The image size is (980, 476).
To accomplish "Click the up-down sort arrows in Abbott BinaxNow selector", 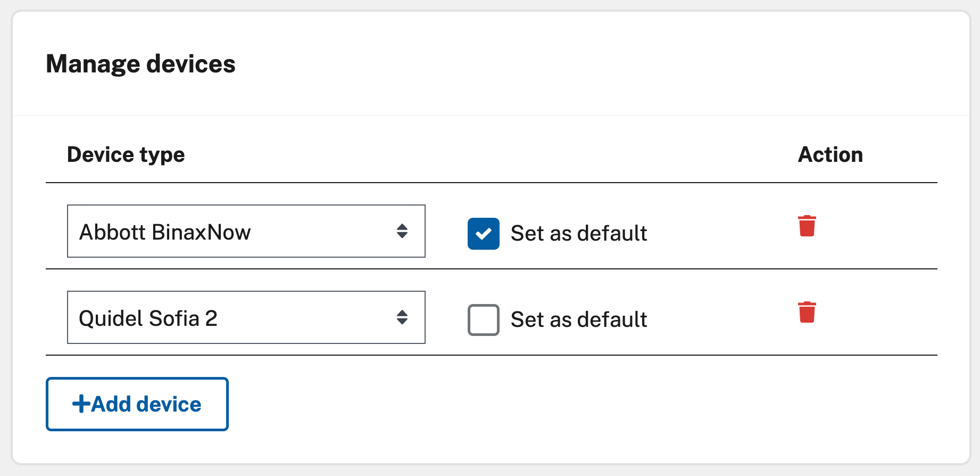I will coord(403,232).
